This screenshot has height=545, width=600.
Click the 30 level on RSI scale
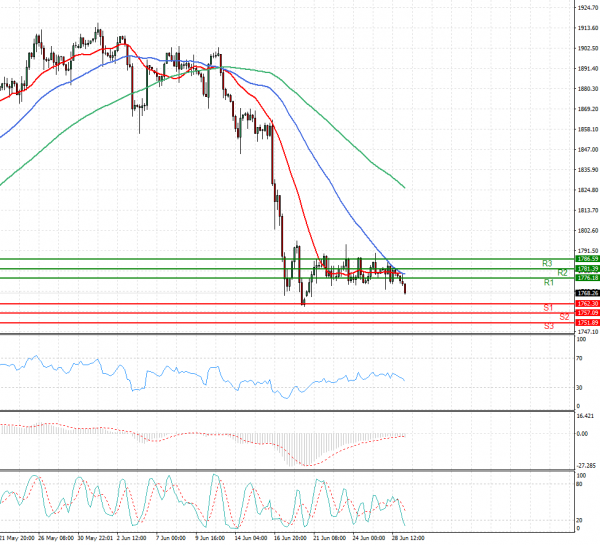pyautogui.click(x=579, y=388)
